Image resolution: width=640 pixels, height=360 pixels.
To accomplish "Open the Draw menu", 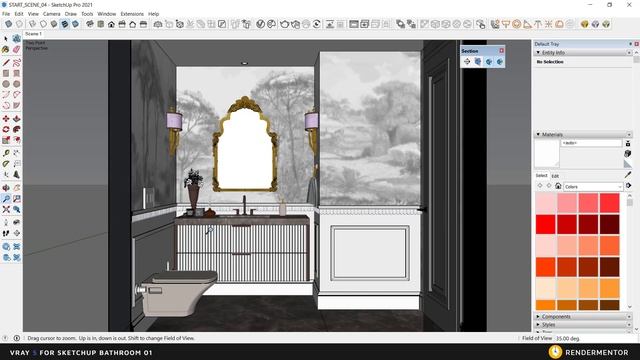I will coord(71,14).
